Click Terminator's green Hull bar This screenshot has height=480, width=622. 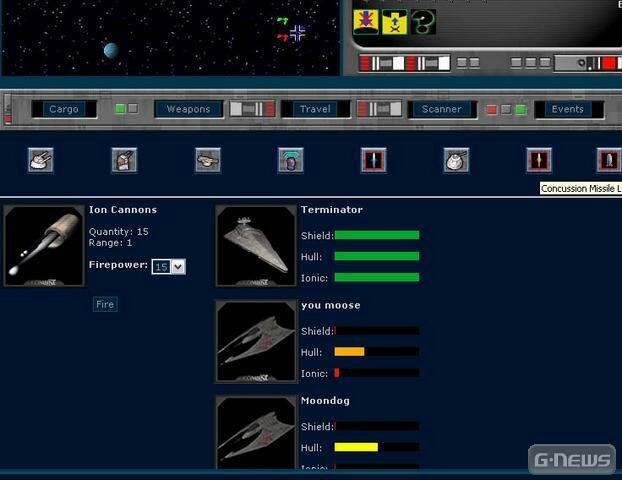(x=377, y=256)
